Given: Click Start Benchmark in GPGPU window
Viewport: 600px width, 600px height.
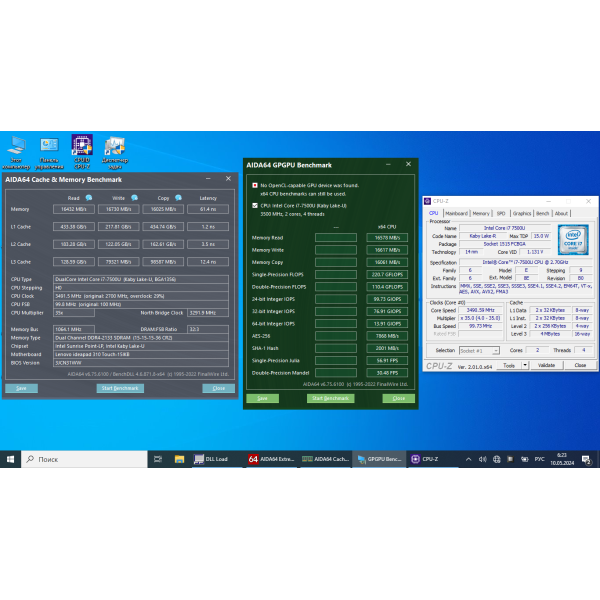Looking at the screenshot, I should click(331, 398).
